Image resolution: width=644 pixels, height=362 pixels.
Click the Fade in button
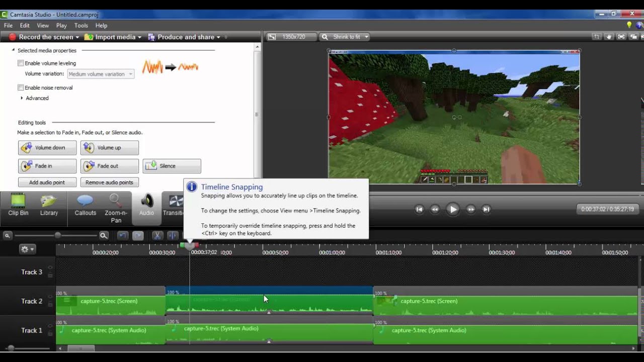(47, 166)
